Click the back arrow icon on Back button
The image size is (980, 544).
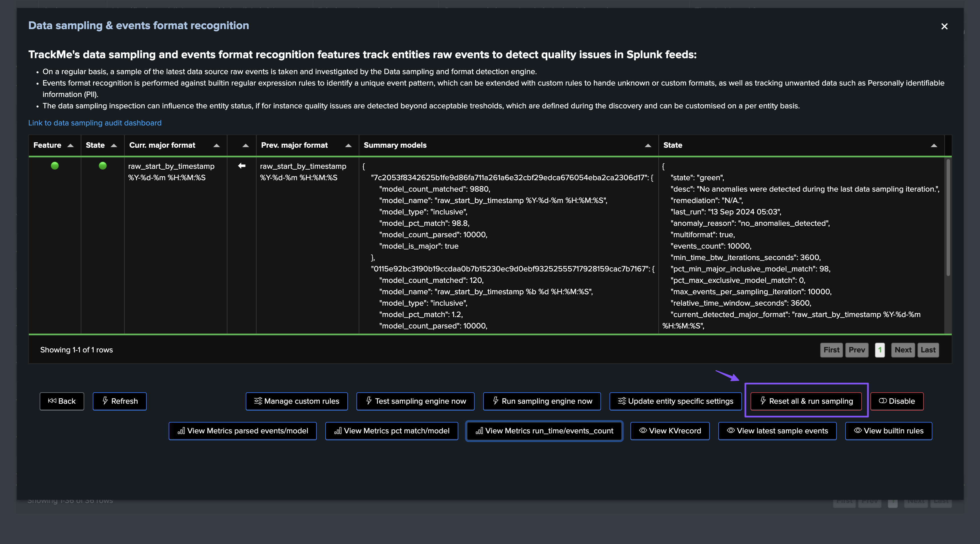pyautogui.click(x=52, y=401)
